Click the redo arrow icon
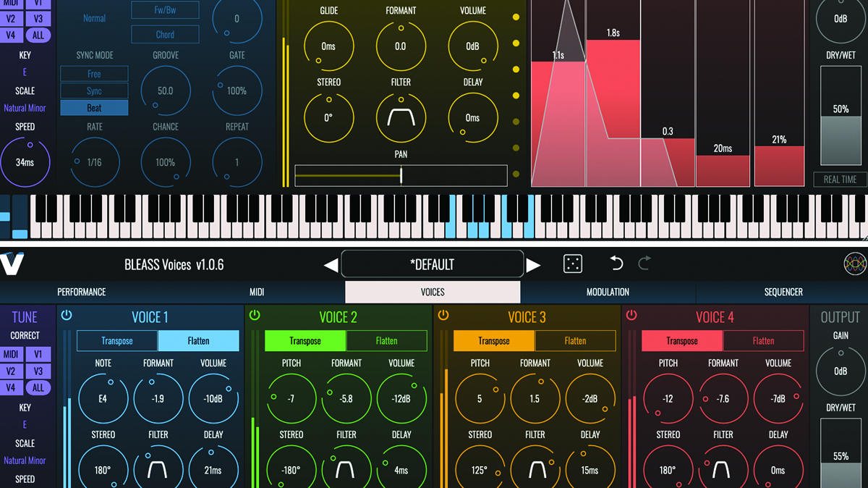Screen dimensions: 868x488 coord(644,263)
